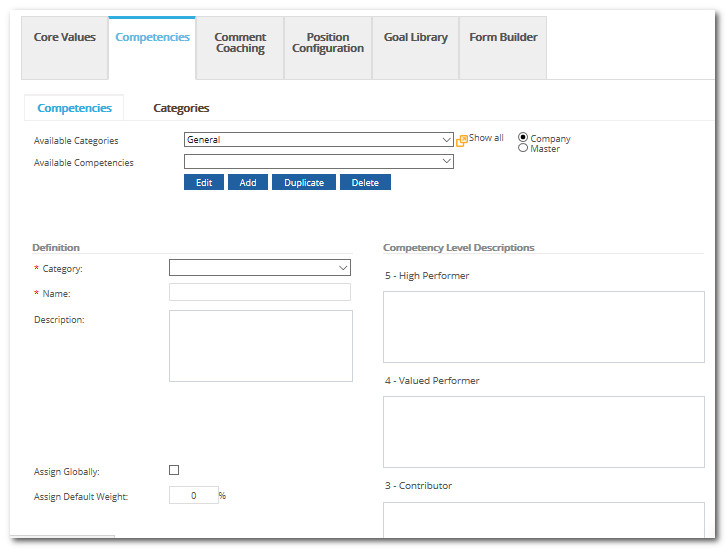Click into the Name input field
This screenshot has height=549, width=726.
coord(260,292)
